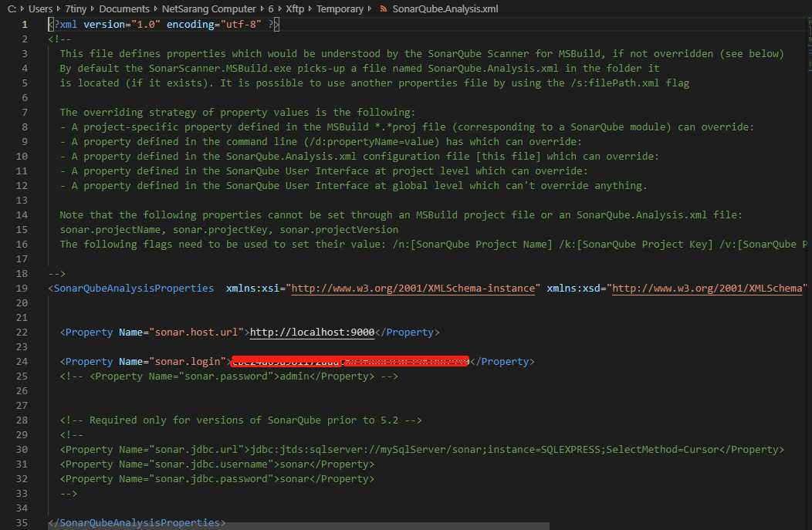Click 'xmlns:xsi' attribute name on line 19
The image size is (812, 530).
pos(252,289)
